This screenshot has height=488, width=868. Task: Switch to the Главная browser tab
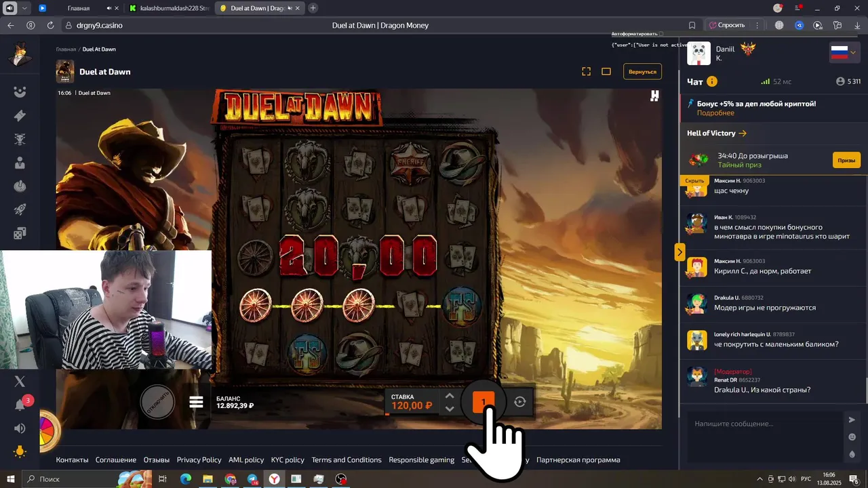coord(79,8)
